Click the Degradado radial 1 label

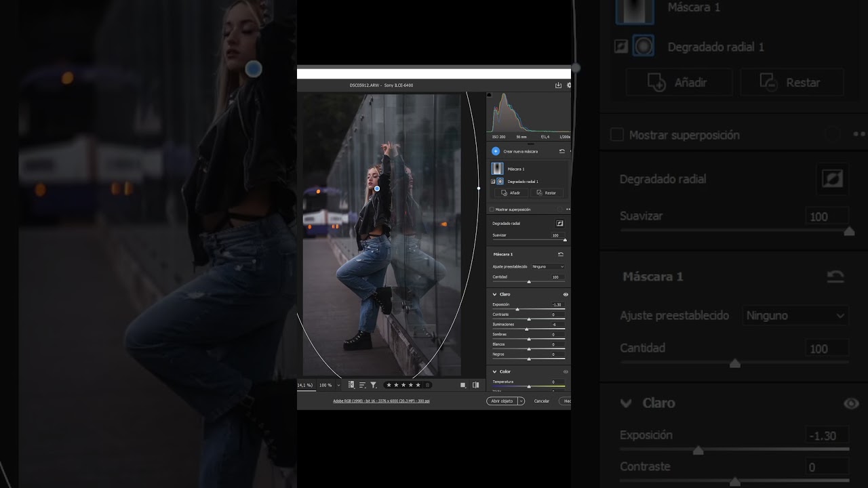click(523, 182)
